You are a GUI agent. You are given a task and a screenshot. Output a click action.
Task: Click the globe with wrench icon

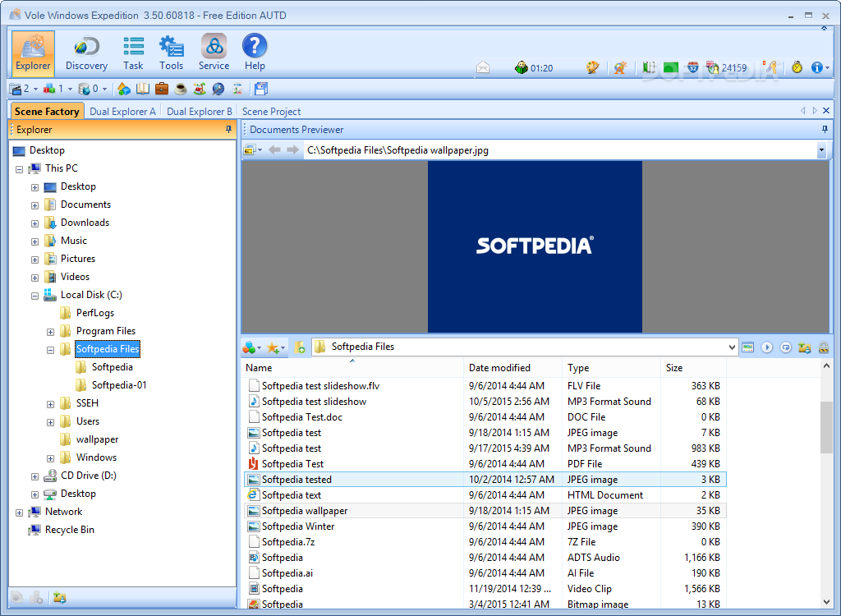(218, 89)
